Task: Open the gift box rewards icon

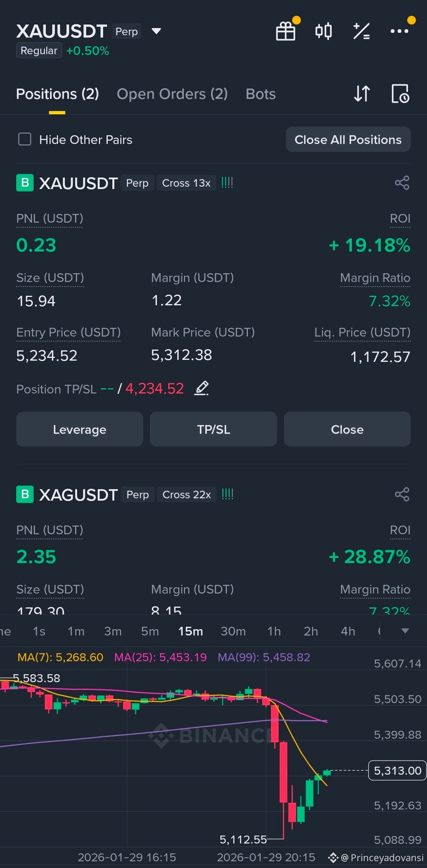Action: click(285, 31)
